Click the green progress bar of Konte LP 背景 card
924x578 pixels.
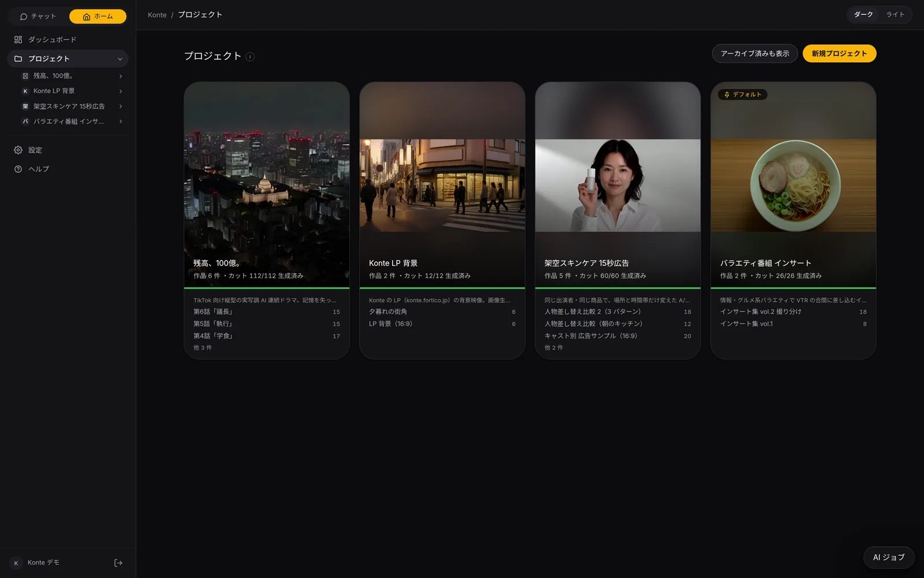pyautogui.click(x=442, y=288)
